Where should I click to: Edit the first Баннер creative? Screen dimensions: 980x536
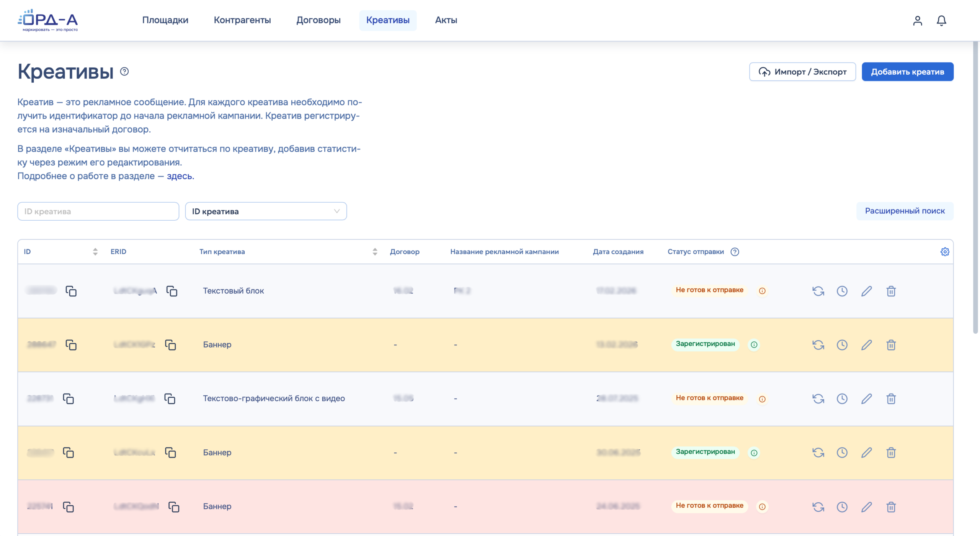click(866, 344)
